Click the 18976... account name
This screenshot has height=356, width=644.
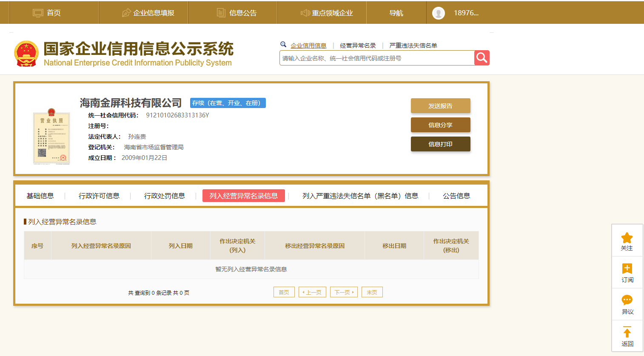(466, 13)
